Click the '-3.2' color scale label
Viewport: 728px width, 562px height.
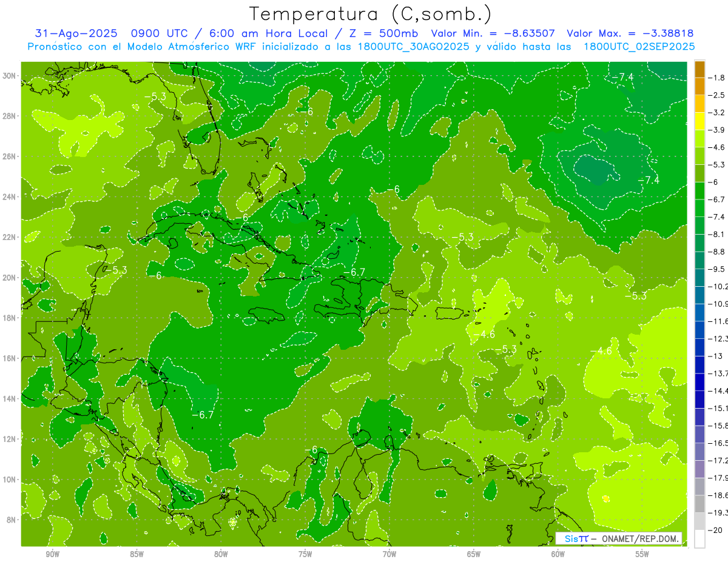coord(717,113)
